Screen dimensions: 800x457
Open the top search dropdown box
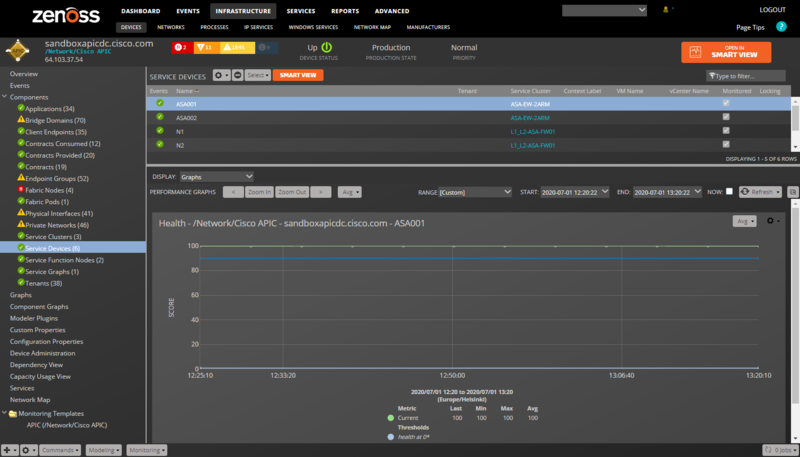(x=604, y=10)
